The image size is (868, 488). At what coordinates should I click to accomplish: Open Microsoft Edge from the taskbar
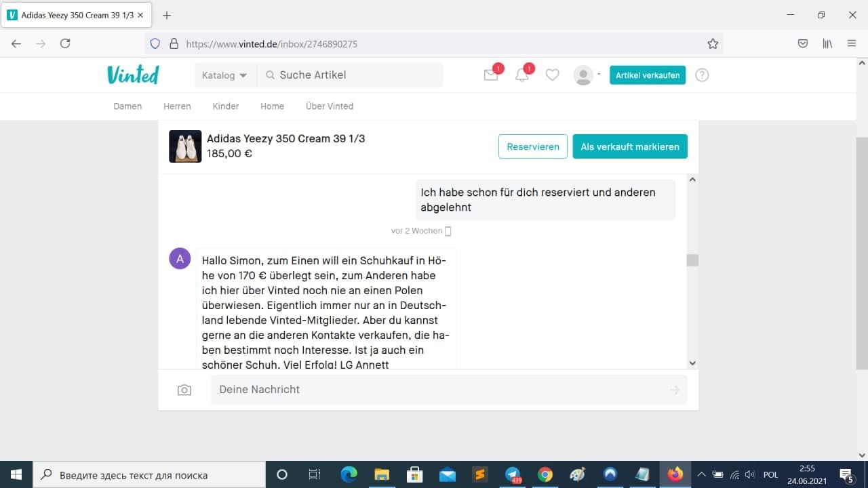tap(349, 474)
